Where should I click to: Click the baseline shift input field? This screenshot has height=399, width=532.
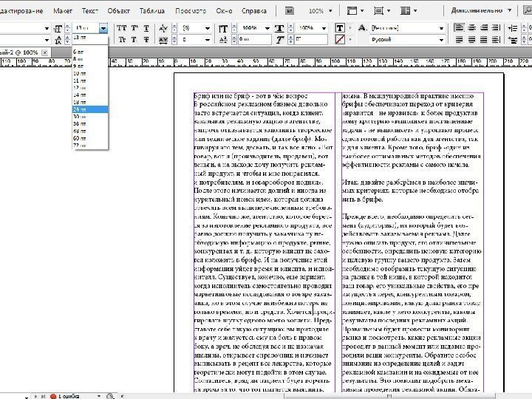(254, 40)
